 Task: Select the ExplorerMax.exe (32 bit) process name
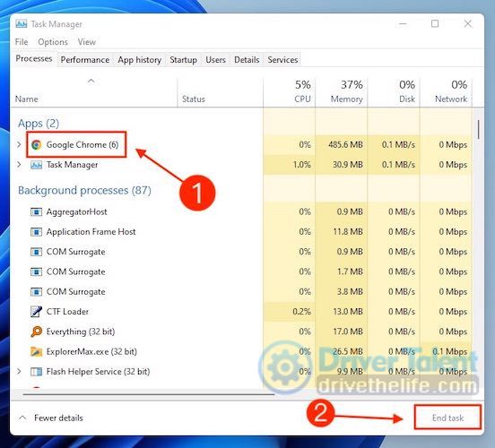[91, 351]
